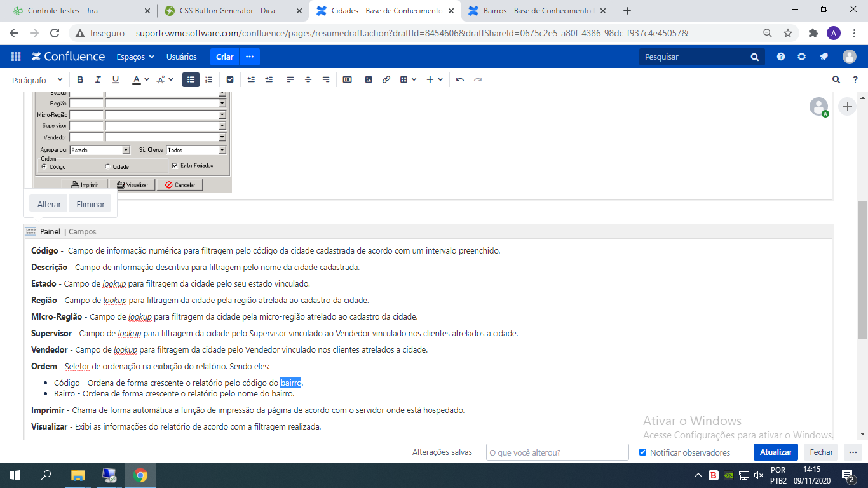Open the Espaços dropdown menu
The height and width of the screenshot is (488, 868).
pyautogui.click(x=135, y=57)
